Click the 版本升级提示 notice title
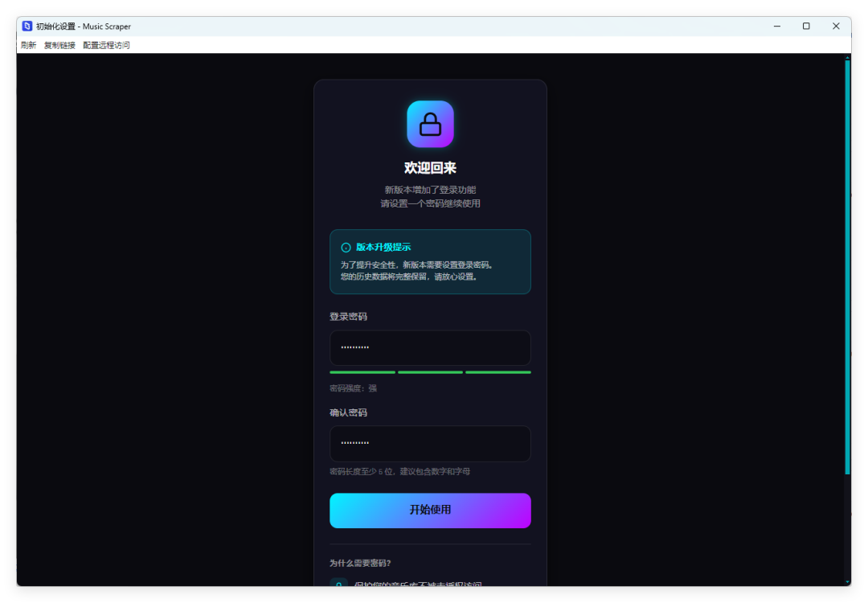The width and height of the screenshot is (868, 603). click(383, 248)
